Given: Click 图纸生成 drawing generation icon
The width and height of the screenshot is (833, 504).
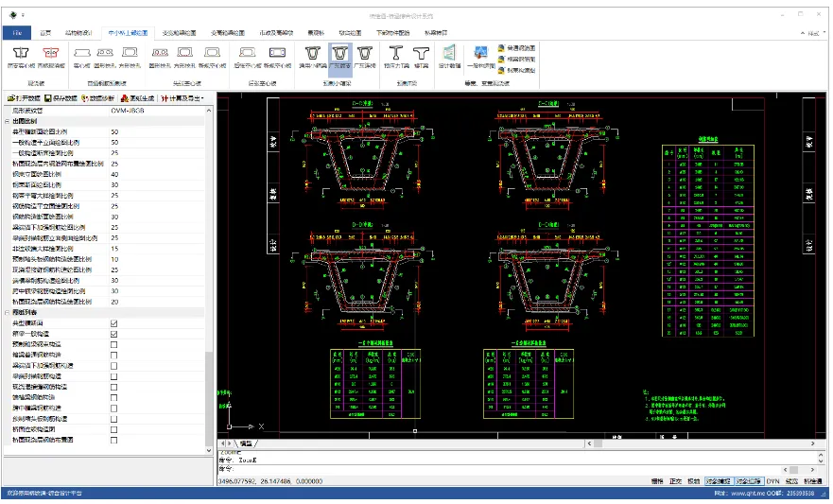Looking at the screenshot, I should 138,98.
